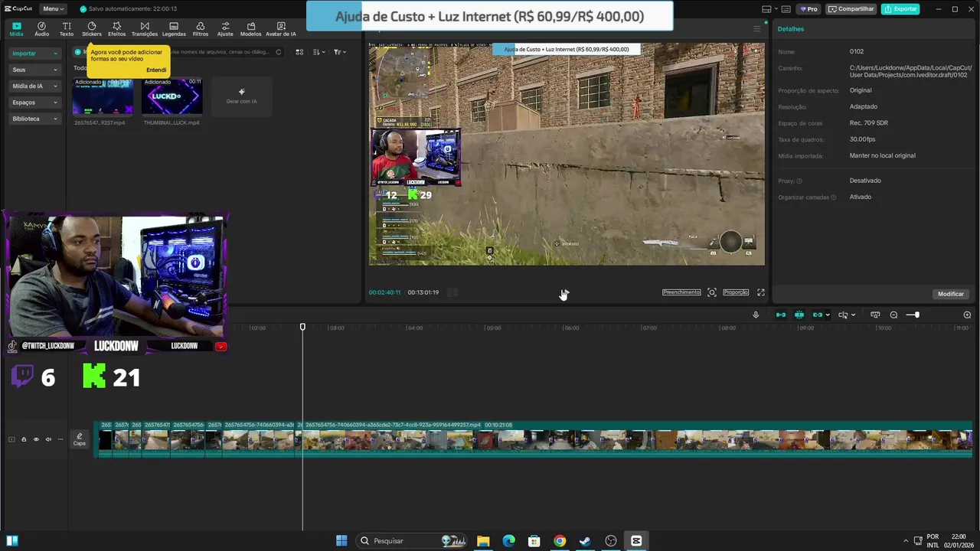Open the Menu dropdown
Image resolution: width=980 pixels, height=551 pixels.
point(52,8)
